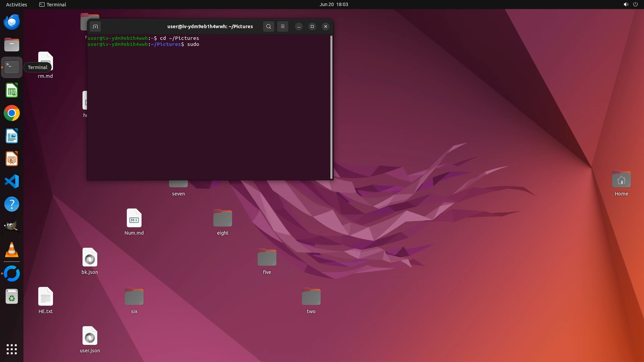Open LibreOffice Calc from dock
644x362 pixels.
(12, 90)
